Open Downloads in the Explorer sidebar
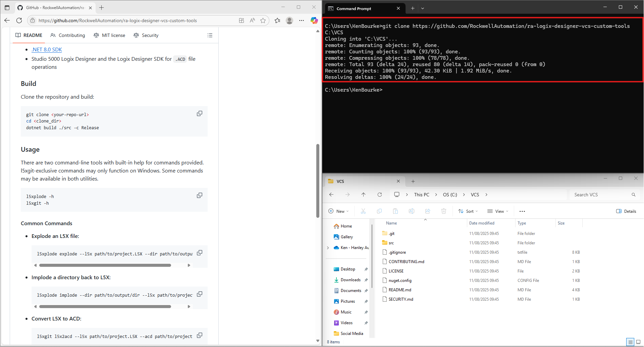 point(351,280)
